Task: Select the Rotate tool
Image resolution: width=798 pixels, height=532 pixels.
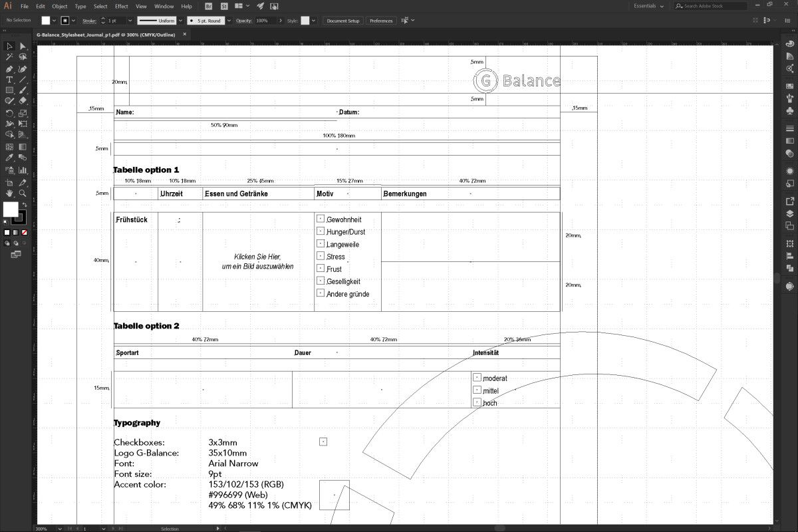Action: (x=9, y=112)
